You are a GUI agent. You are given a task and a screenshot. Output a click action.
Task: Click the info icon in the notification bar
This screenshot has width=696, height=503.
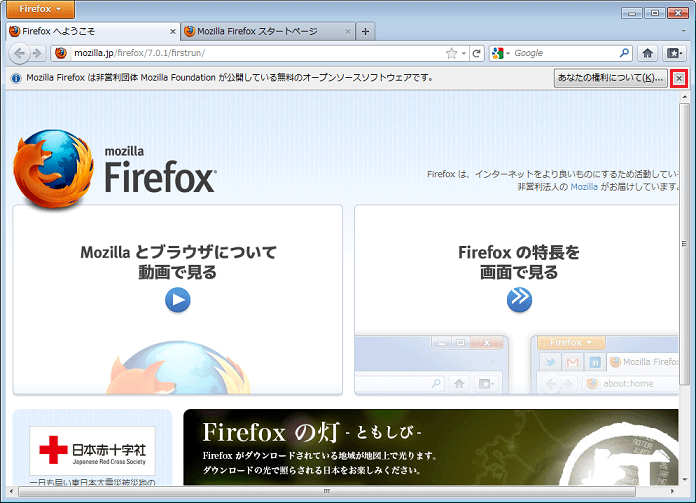[x=16, y=78]
